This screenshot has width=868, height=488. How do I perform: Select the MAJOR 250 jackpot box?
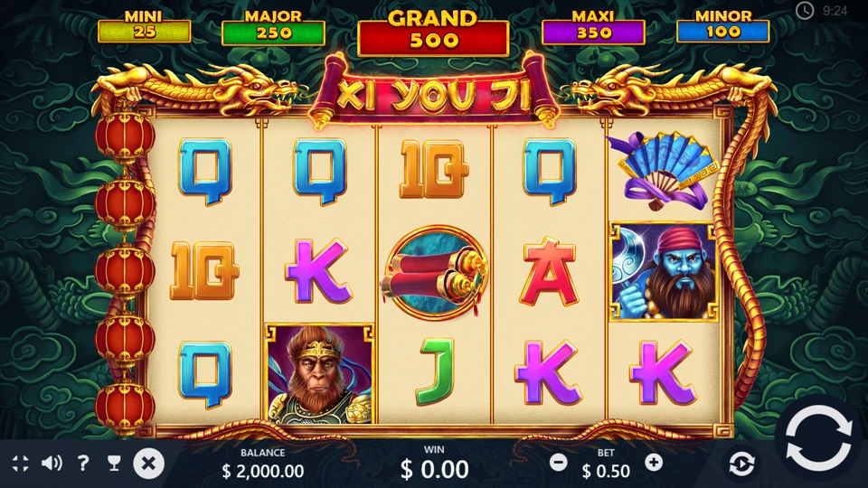tap(273, 28)
